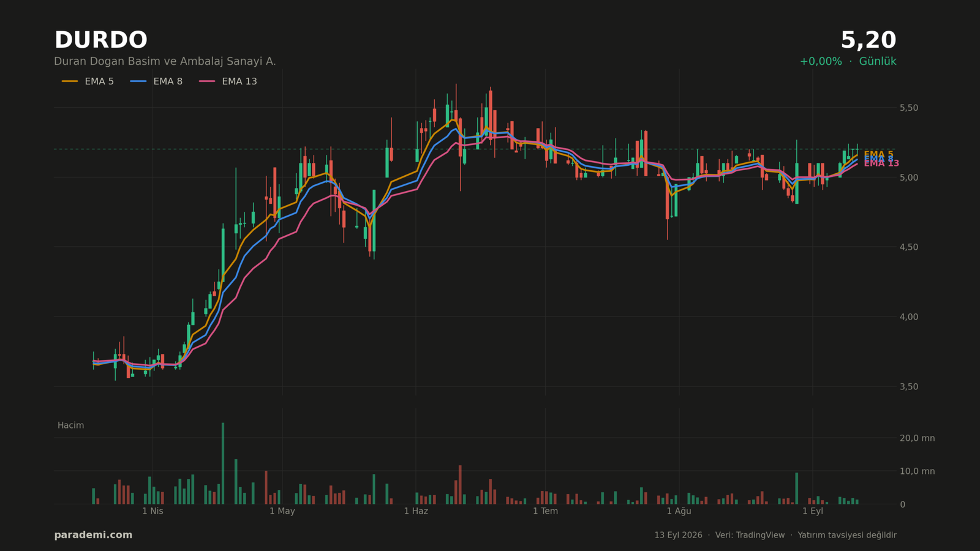Screen dimensions: 980x551
Task: Click the +0,00% daily change text
Action: point(821,61)
